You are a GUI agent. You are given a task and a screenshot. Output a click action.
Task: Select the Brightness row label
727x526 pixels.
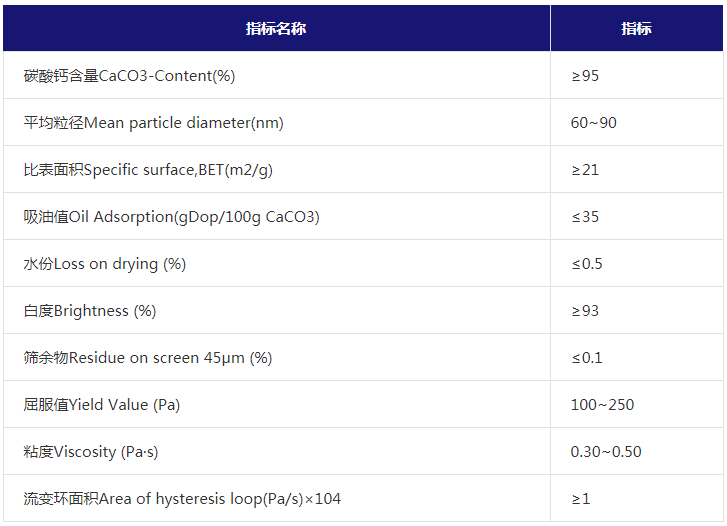(90, 311)
